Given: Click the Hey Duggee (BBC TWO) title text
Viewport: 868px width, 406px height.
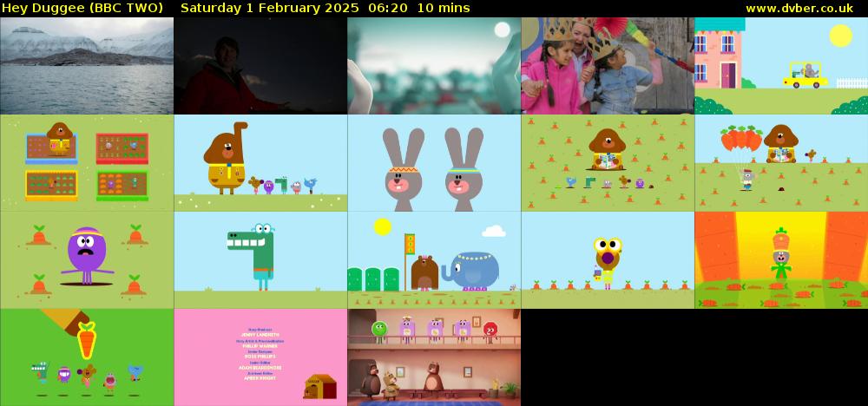Looking at the screenshot, I should coord(82,9).
